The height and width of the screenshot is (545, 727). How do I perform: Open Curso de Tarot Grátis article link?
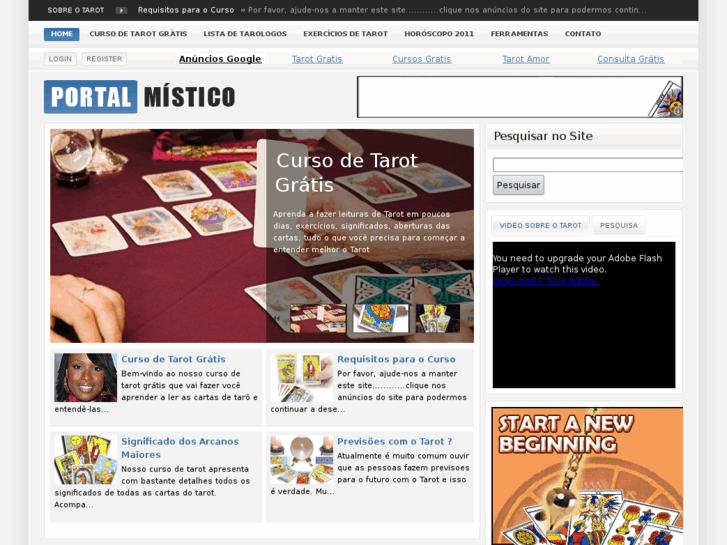[173, 359]
